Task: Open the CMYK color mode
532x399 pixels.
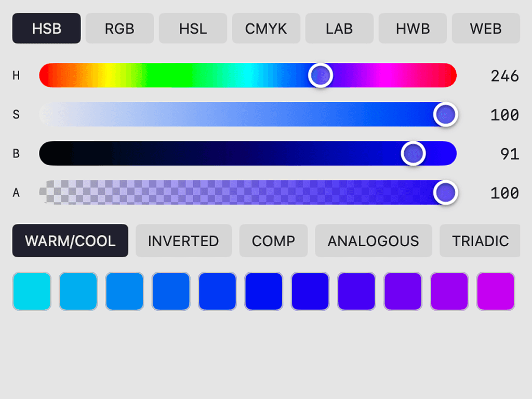Action: coord(266,29)
